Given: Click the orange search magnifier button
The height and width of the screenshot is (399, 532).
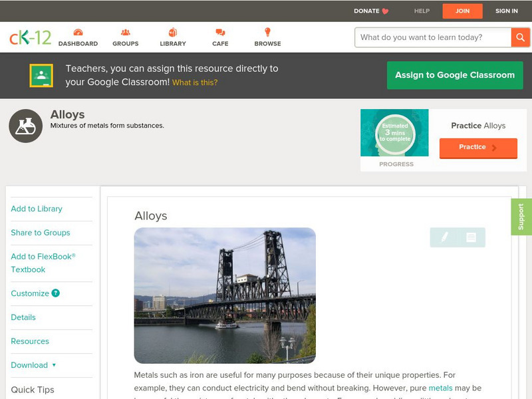Looking at the screenshot, I should coord(520,37).
